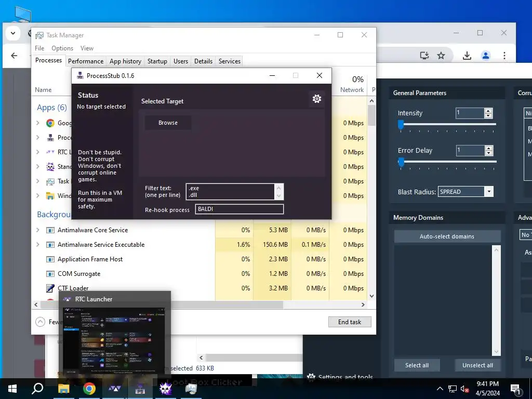The width and height of the screenshot is (532, 399).
Task: Switch to the Users tab
Action: tap(180, 61)
